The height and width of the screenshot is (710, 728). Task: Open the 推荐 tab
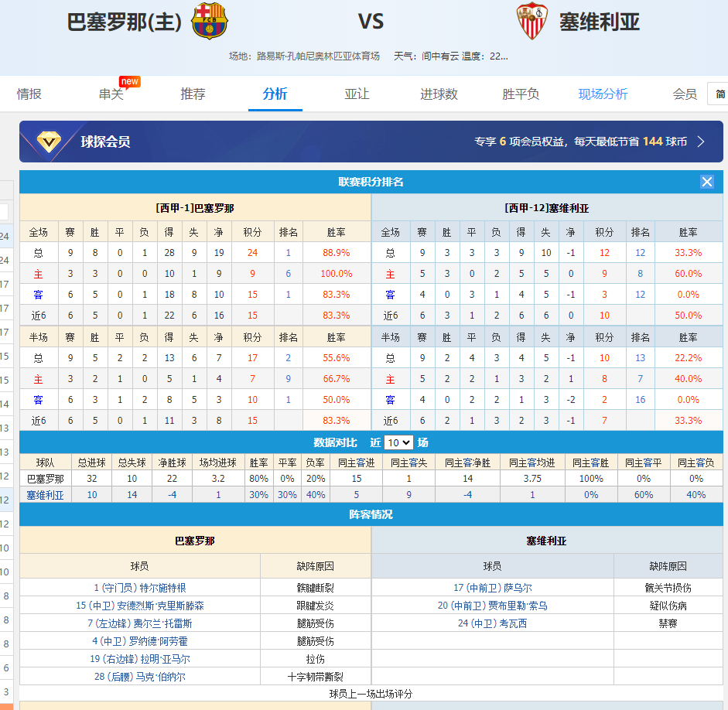193,94
